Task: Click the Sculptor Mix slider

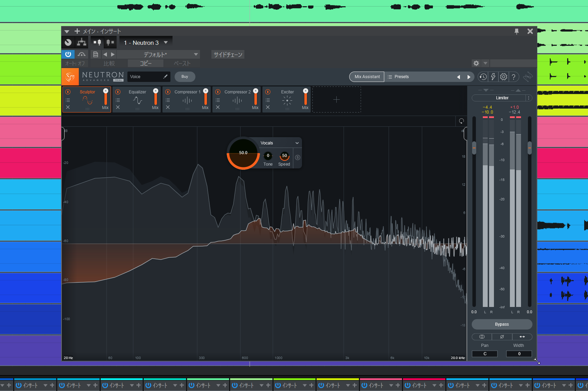Action: (106, 97)
